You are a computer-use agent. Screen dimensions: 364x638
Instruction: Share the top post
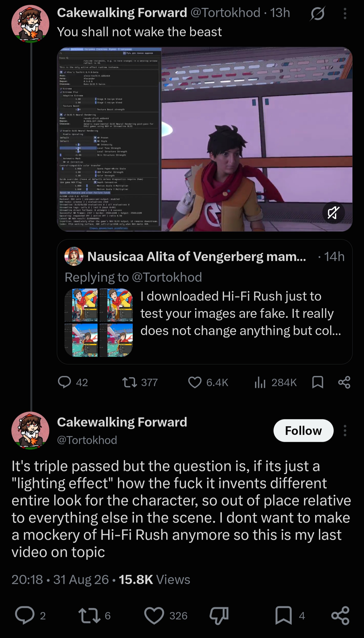point(344,382)
